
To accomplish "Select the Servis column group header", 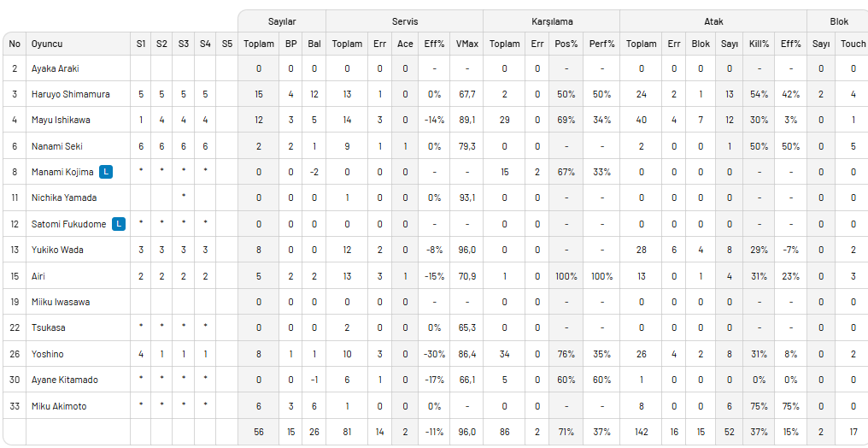I will click(x=404, y=21).
